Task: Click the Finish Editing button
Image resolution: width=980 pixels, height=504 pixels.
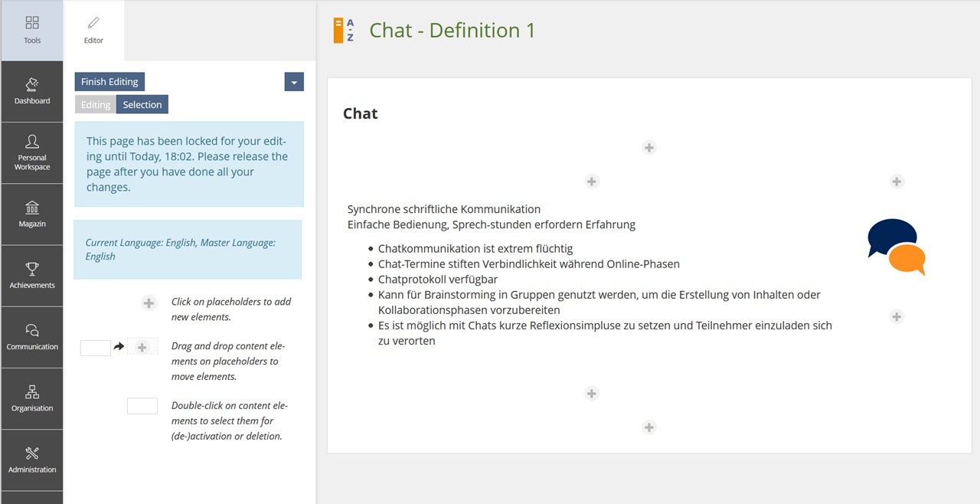Action: pos(109,82)
